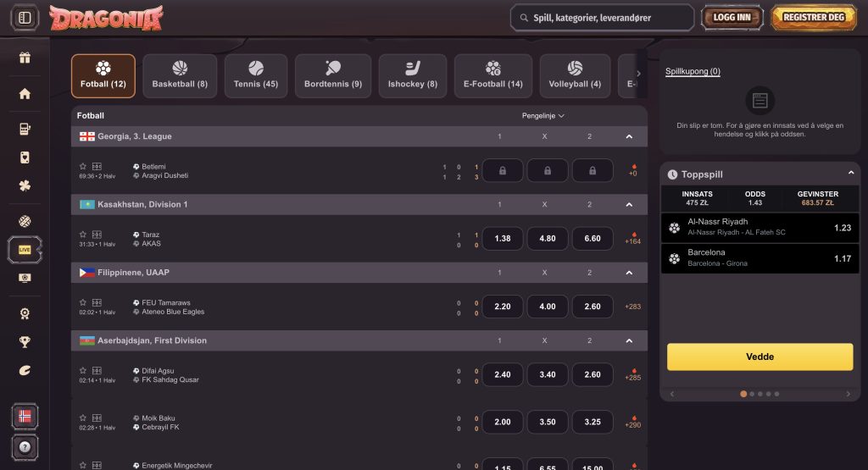Viewport: 868px width, 470px height.
Task: Favorite the Betlemi vs Aragvi Dusheti match
Action: click(83, 167)
